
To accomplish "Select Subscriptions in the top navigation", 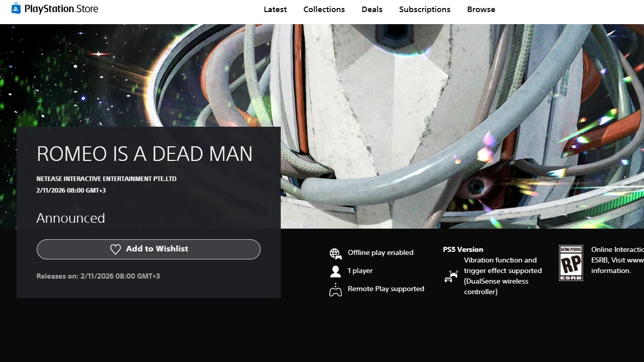I will pyautogui.click(x=425, y=10).
